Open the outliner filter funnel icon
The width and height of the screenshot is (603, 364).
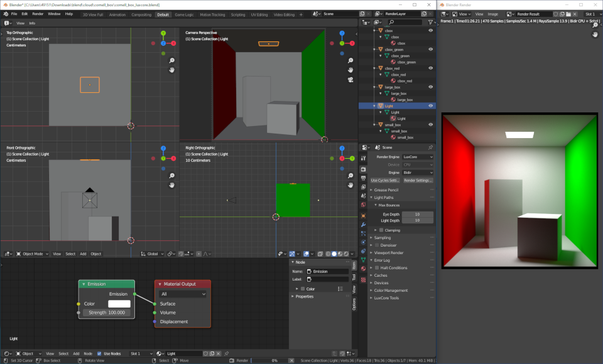point(431,23)
